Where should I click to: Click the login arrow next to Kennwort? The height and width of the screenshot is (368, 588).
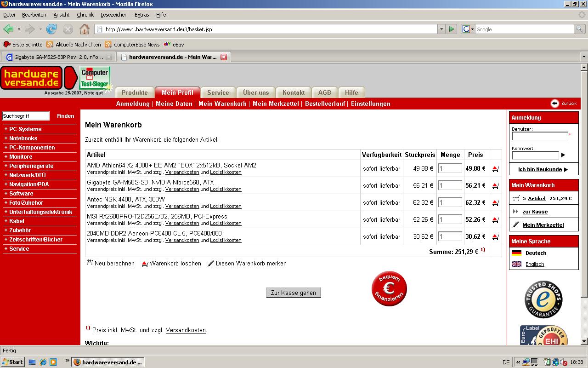[x=563, y=155]
